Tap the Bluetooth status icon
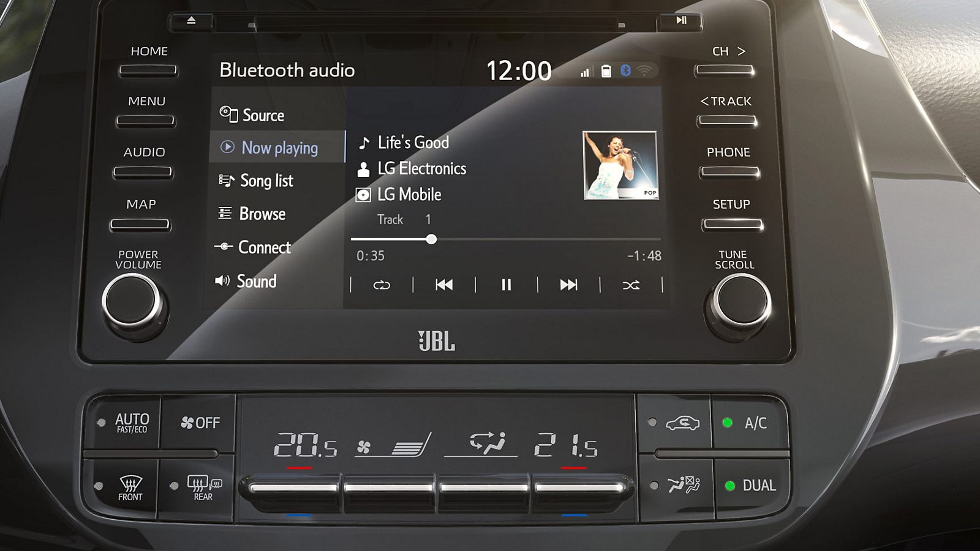This screenshot has height=551, width=980. point(625,71)
